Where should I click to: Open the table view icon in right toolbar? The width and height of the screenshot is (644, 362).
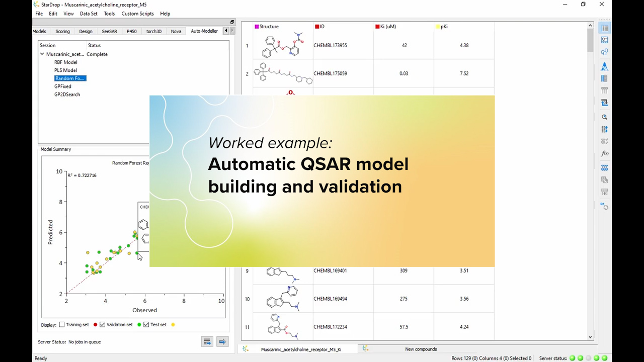click(x=604, y=28)
